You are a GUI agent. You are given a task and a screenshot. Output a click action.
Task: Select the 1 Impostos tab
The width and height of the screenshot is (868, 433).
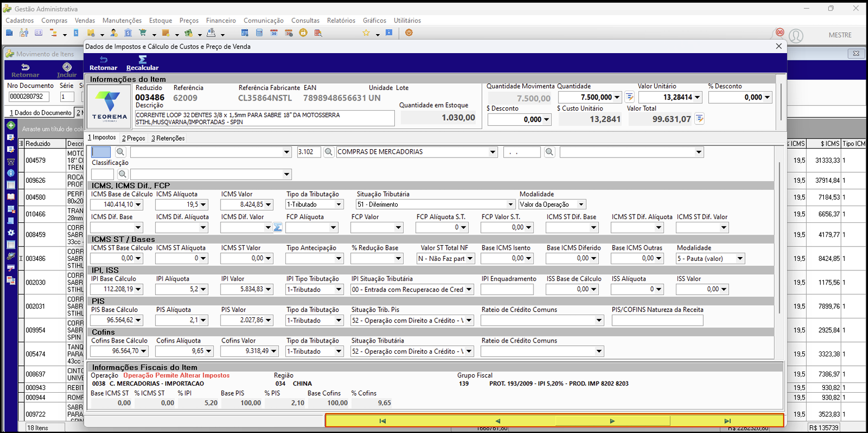[102, 137]
